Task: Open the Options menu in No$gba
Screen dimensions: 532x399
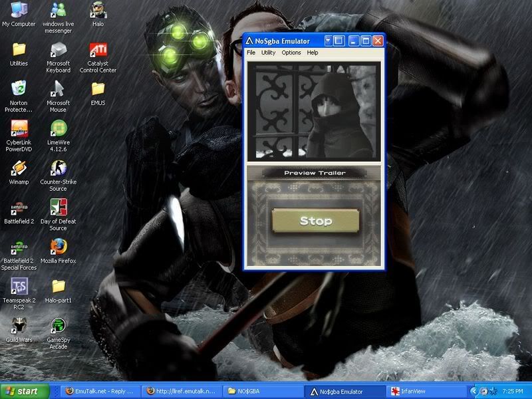Action: pyautogui.click(x=291, y=53)
